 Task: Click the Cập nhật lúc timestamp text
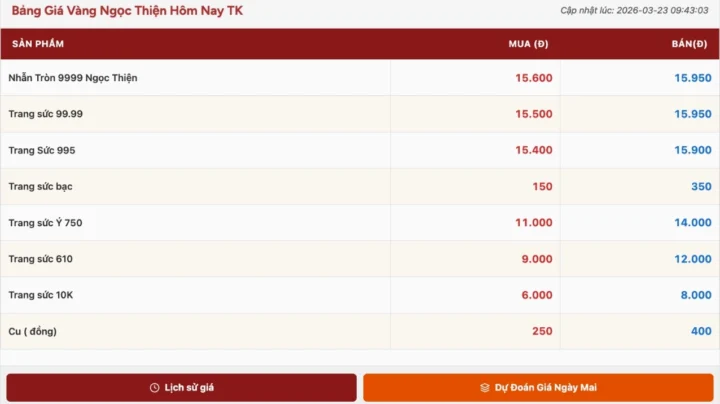[634, 11]
